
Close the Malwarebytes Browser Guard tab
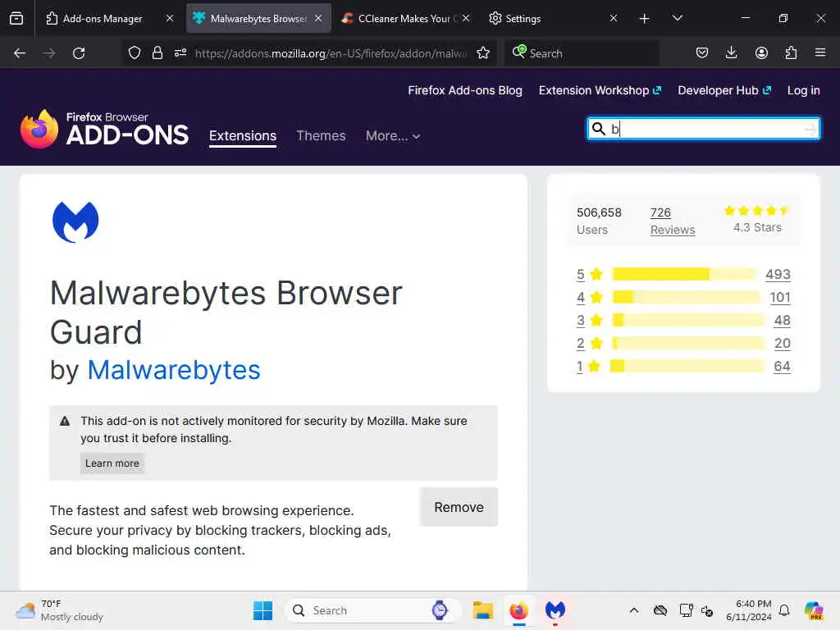click(318, 18)
